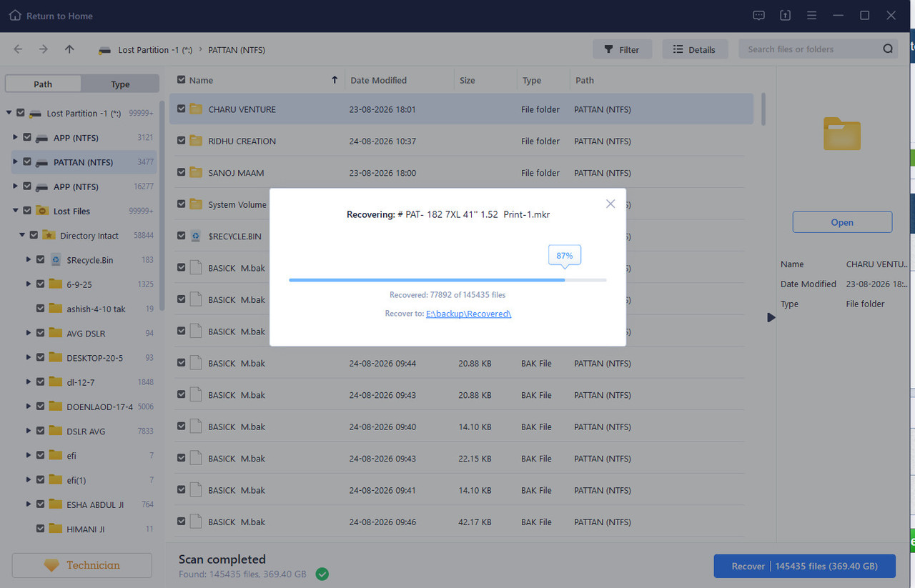Sort by the Size column header
915x588 pixels.
[468, 80]
